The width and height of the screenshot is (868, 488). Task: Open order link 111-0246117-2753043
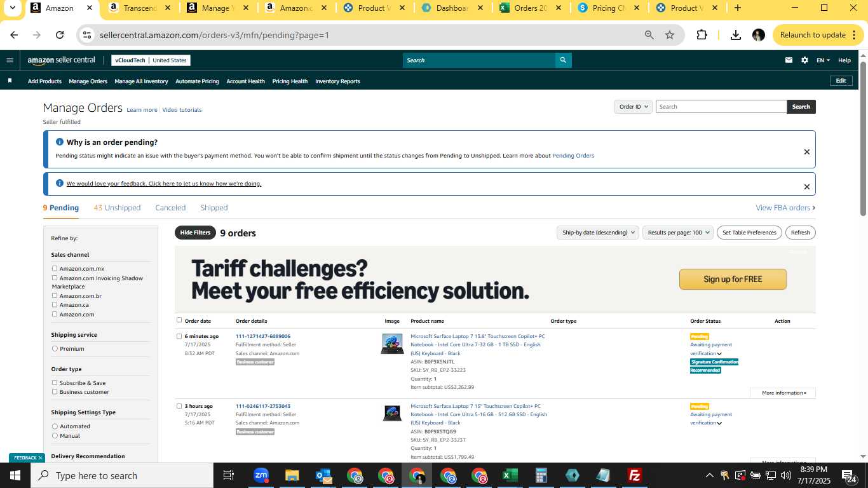click(x=263, y=406)
